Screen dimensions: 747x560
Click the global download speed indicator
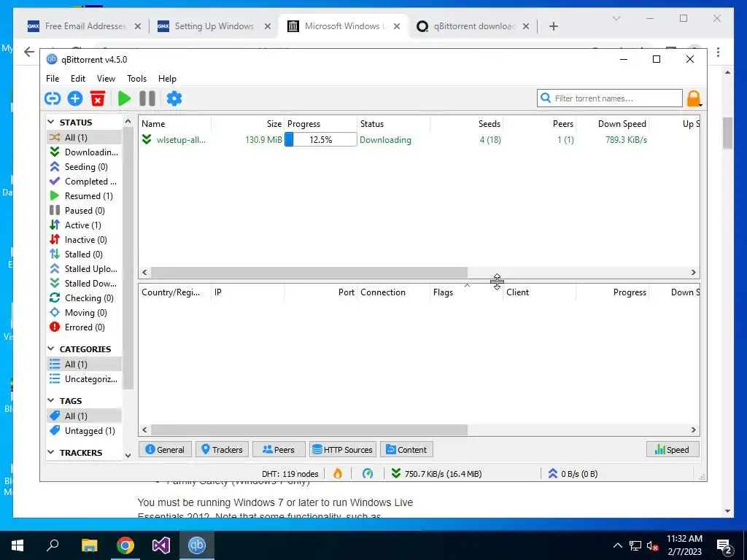pyautogui.click(x=436, y=474)
